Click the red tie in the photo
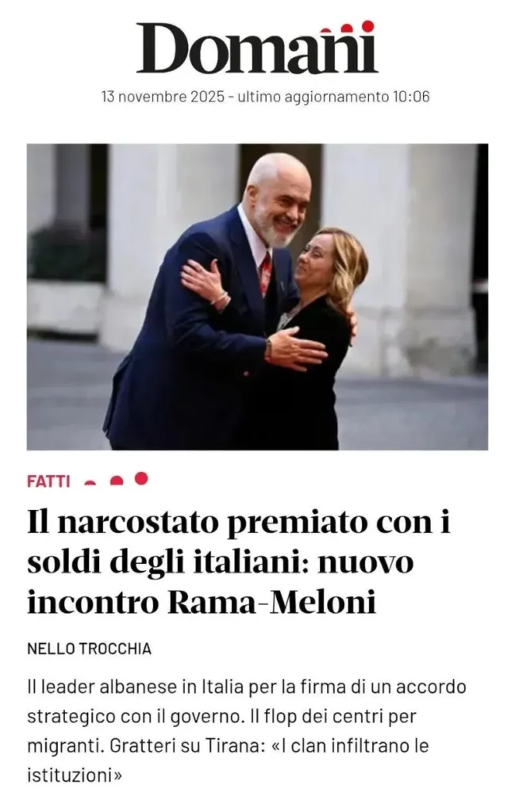This screenshot has width=515, height=812. [265, 273]
